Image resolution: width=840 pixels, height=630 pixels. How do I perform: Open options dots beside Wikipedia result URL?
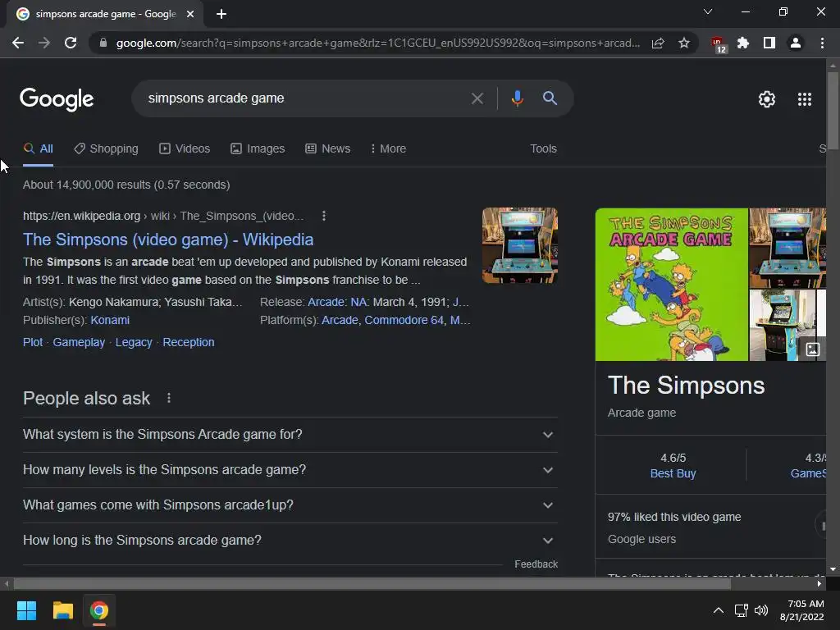[x=323, y=216]
